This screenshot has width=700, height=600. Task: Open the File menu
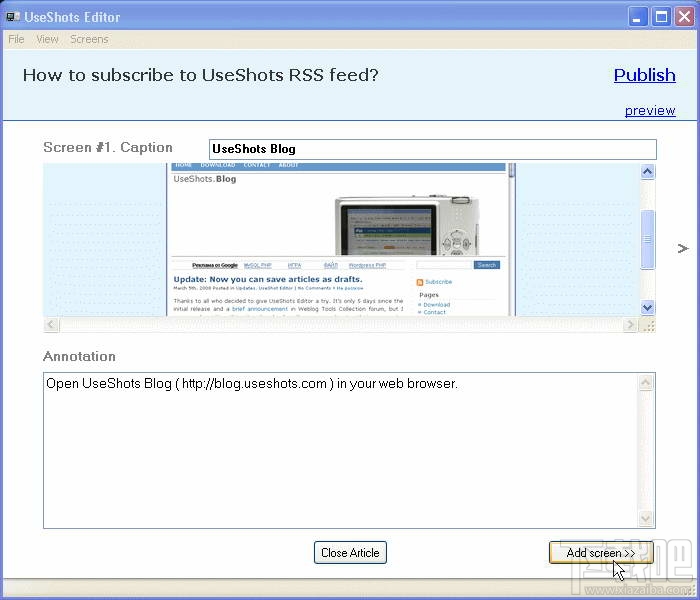(16, 39)
